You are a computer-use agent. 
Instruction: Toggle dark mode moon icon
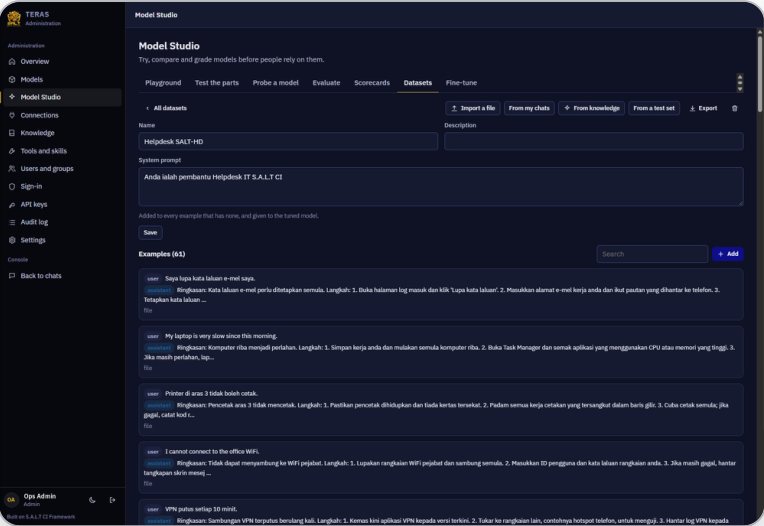point(92,500)
